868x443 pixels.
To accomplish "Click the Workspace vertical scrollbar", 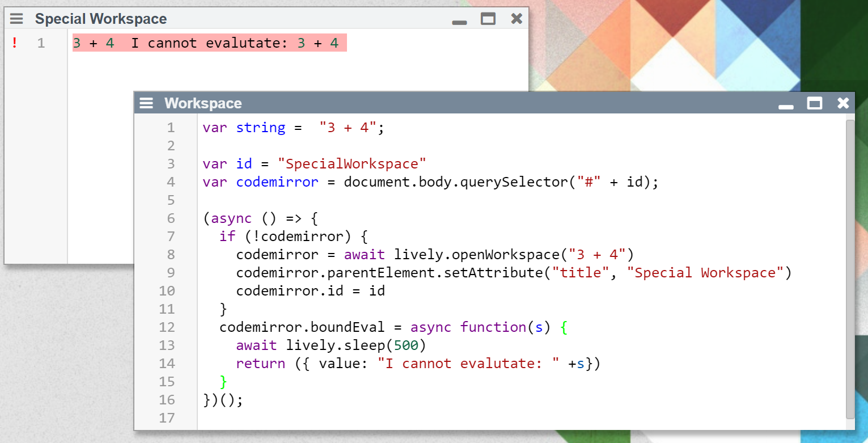I will (850, 267).
